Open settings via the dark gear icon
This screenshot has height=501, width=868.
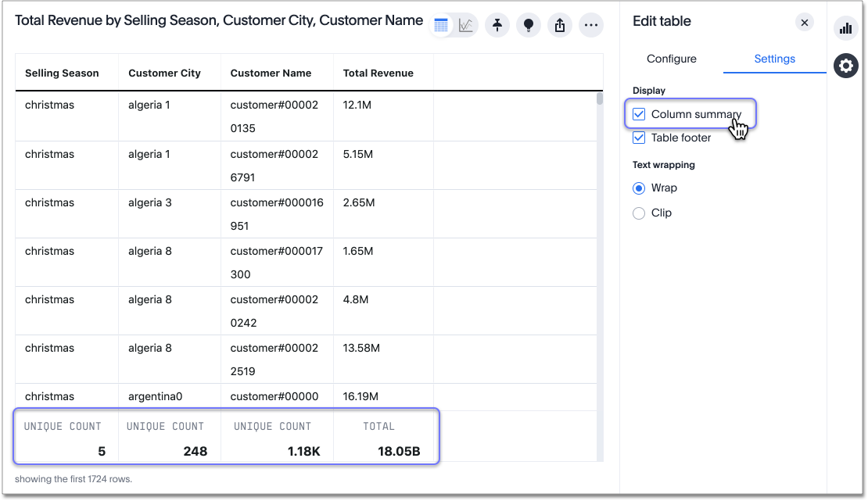tap(845, 66)
